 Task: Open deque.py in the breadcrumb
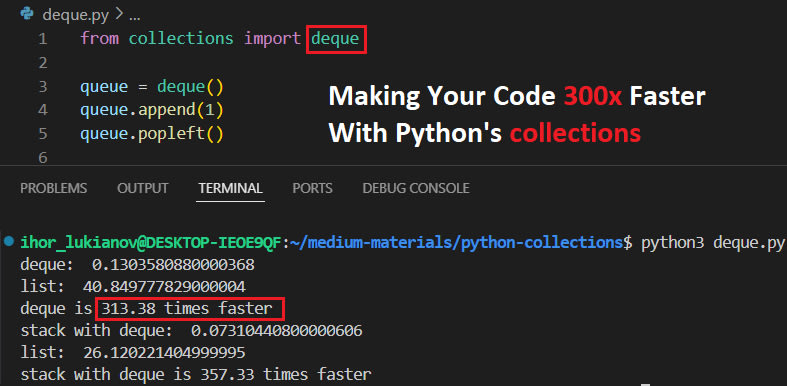pos(76,15)
